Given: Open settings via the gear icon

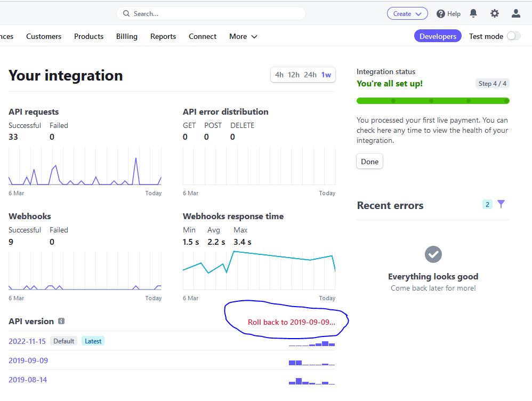Looking at the screenshot, I should click(x=495, y=13).
